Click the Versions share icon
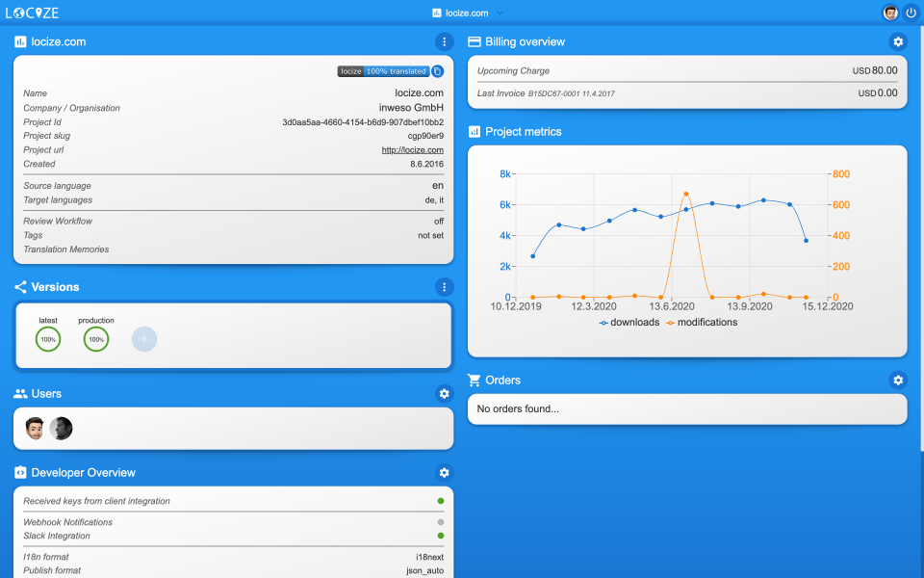The width and height of the screenshot is (924, 578). [20, 287]
